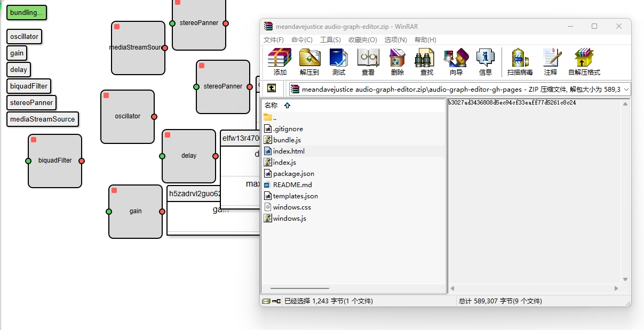Screen dimensions: 644x330
Task: Click the drive icon in WinRAR status bar
Action: pyautogui.click(x=266, y=301)
